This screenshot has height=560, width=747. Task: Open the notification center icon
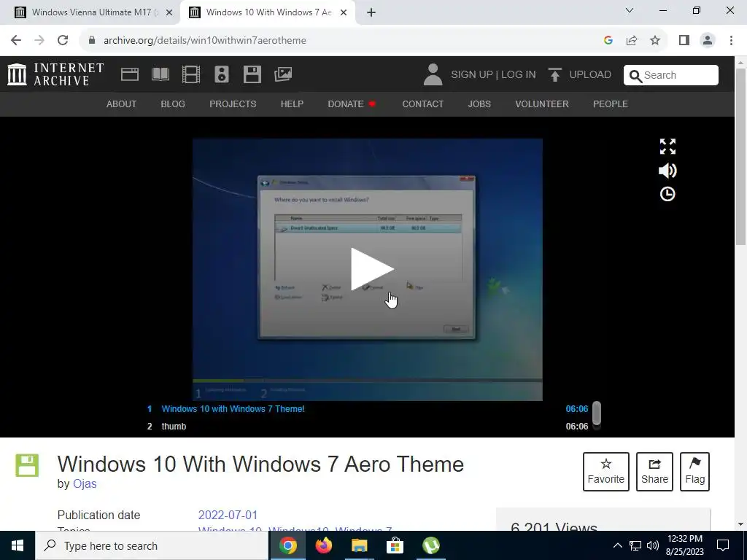(723, 545)
